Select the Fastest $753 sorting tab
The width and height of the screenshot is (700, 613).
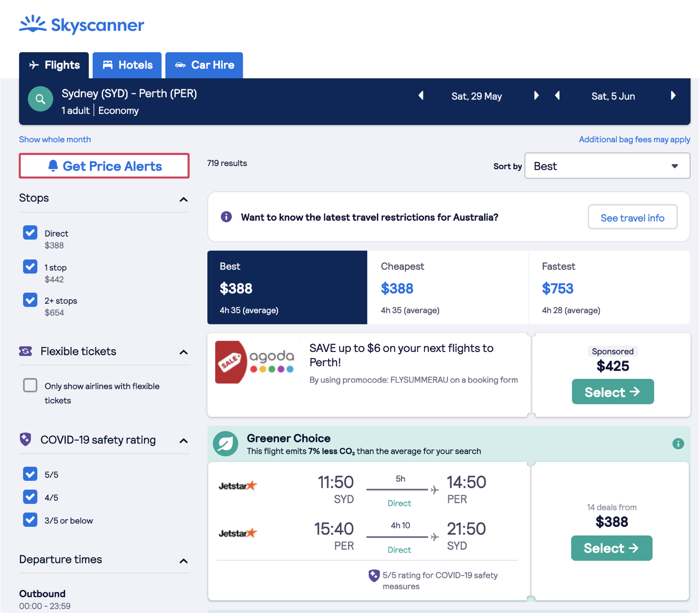click(x=609, y=287)
